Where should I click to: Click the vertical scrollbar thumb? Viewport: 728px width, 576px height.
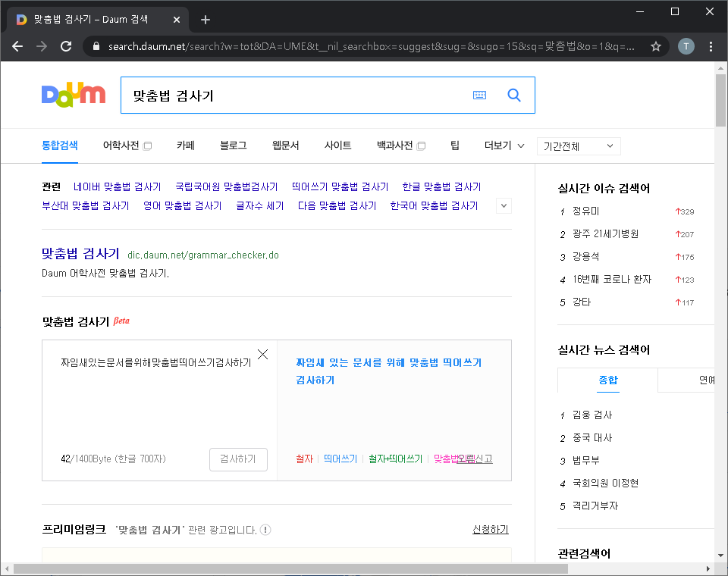[x=720, y=100]
